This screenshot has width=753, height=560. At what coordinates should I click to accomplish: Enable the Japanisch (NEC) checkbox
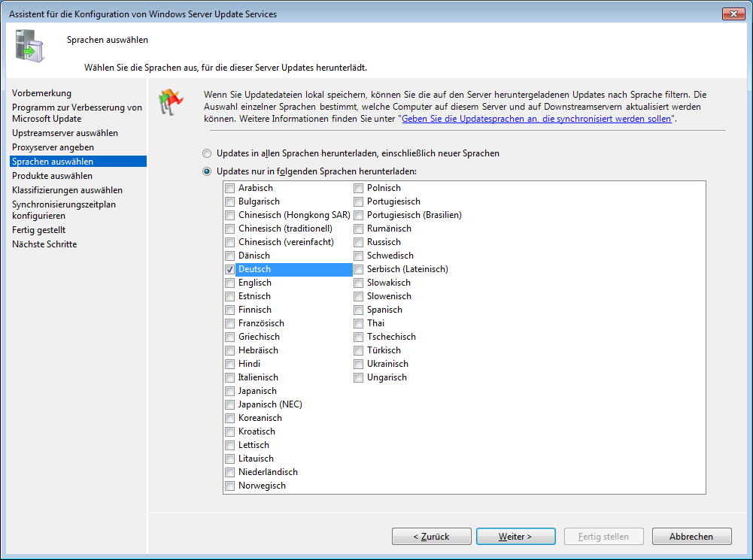[x=230, y=404]
